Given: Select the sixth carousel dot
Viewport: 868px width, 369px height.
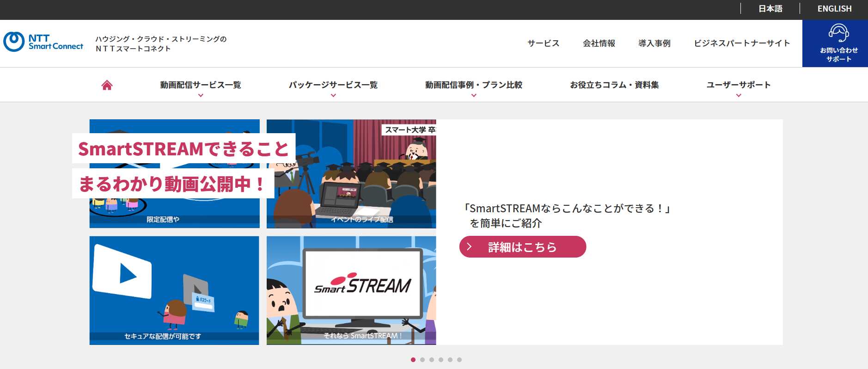Looking at the screenshot, I should click(459, 360).
